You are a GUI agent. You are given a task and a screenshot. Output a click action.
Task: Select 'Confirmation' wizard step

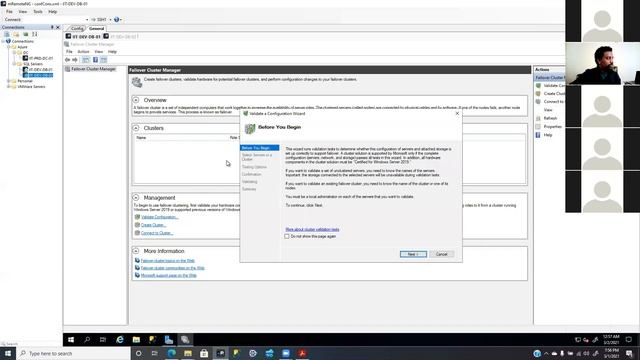coord(251,174)
